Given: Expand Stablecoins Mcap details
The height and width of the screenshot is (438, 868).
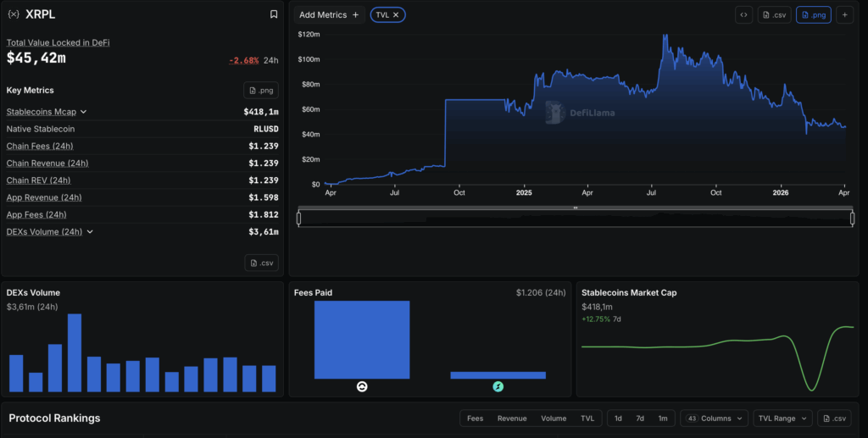Looking at the screenshot, I should 84,112.
